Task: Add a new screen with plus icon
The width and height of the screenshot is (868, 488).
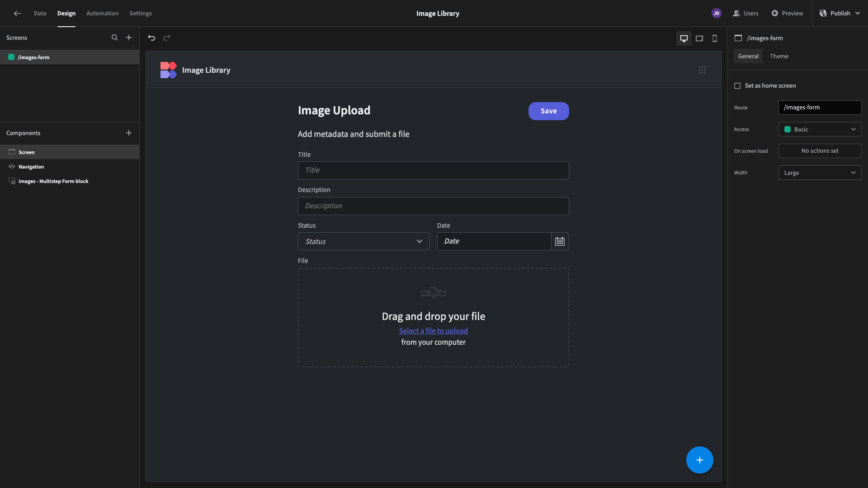Action: coord(129,38)
